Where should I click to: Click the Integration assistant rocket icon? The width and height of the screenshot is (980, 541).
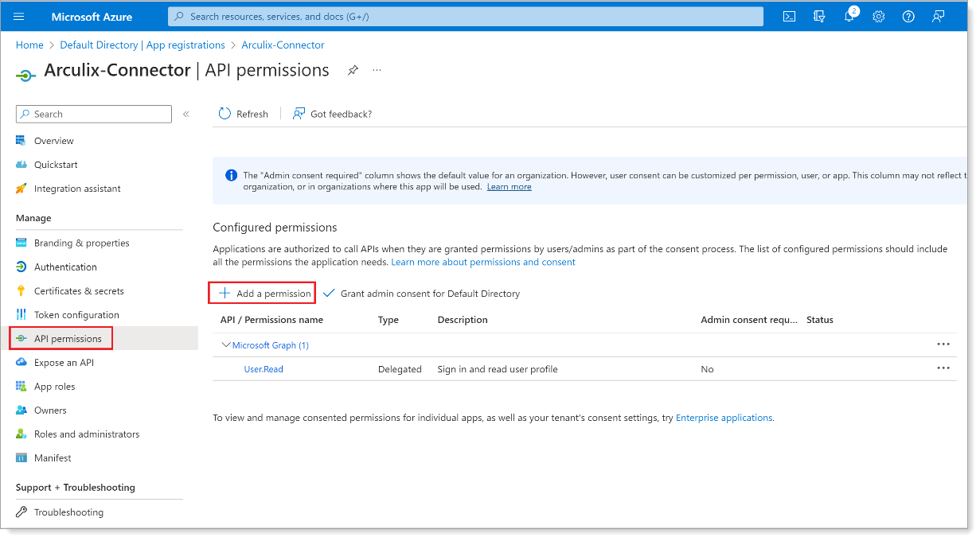(21, 189)
